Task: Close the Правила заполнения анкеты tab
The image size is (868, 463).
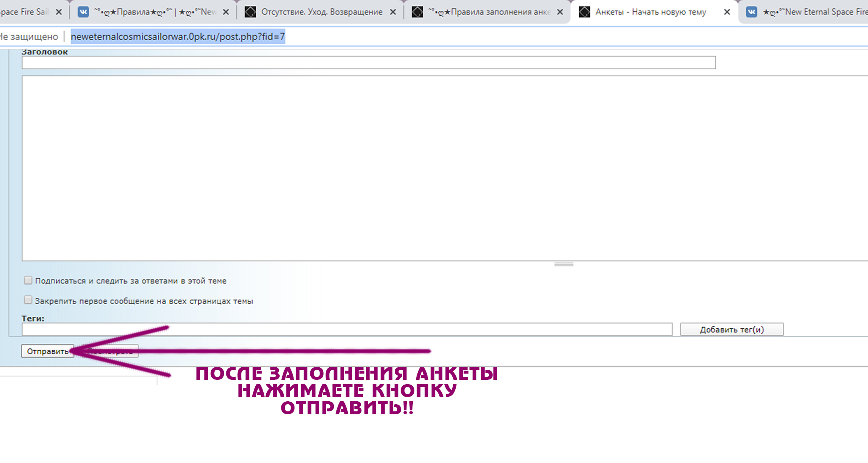Action: pyautogui.click(x=560, y=12)
